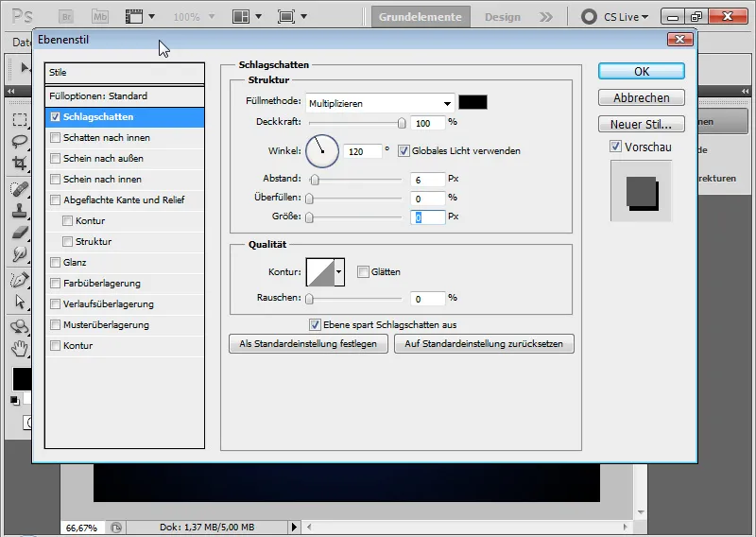Enable the Farbüberlagerung checkbox
The image size is (756, 537).
pyautogui.click(x=55, y=284)
